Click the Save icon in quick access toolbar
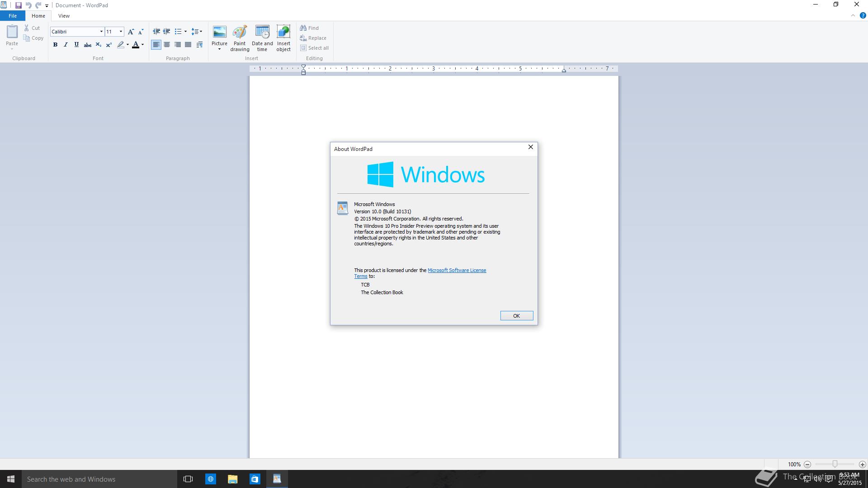 (18, 5)
